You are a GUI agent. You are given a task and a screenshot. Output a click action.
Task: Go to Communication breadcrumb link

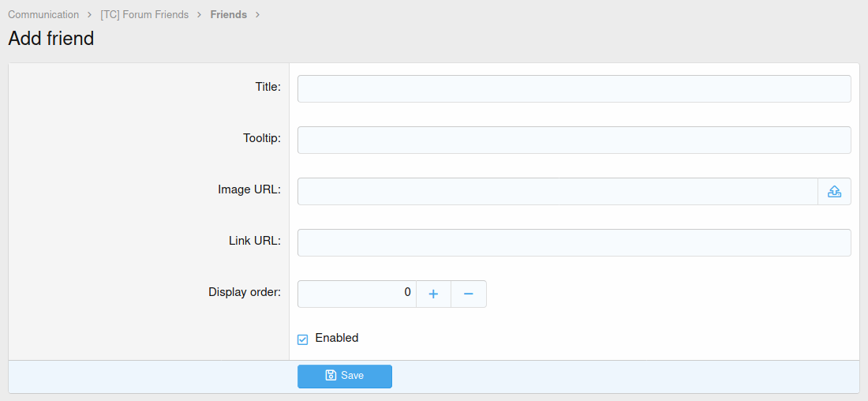(43, 14)
